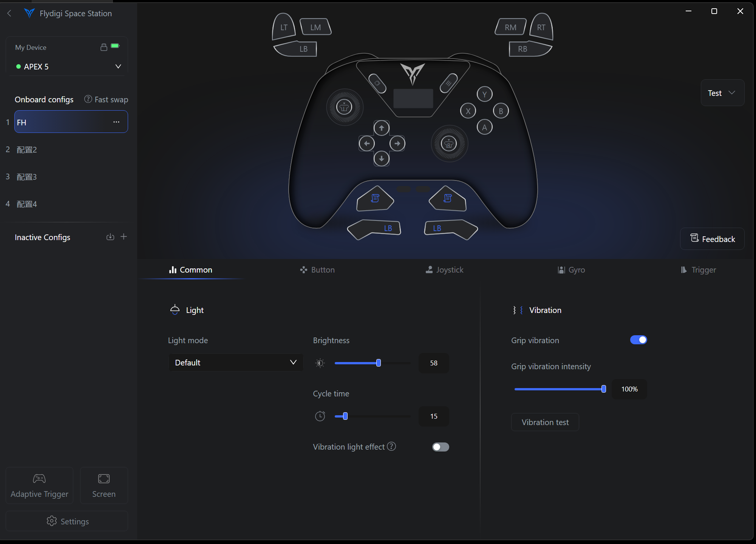The image size is (756, 544).
Task: Click the import config icon beside Inactive Configs
Action: 110,237
